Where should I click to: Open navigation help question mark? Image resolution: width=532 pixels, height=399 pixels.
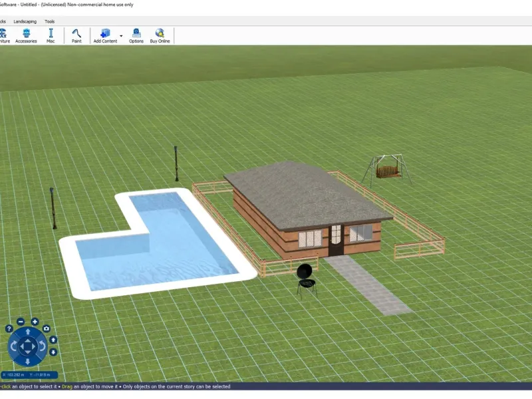[9, 329]
